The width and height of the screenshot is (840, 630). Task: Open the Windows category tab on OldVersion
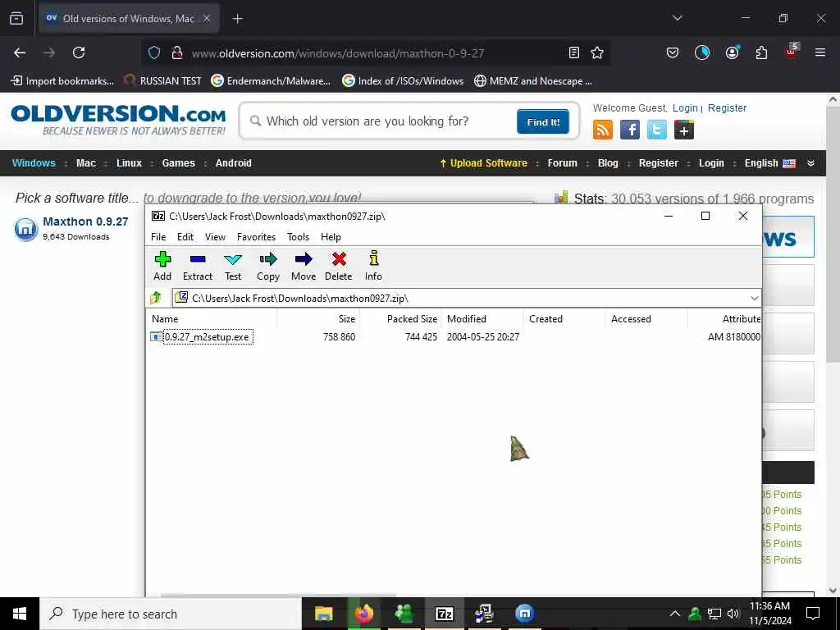point(34,163)
